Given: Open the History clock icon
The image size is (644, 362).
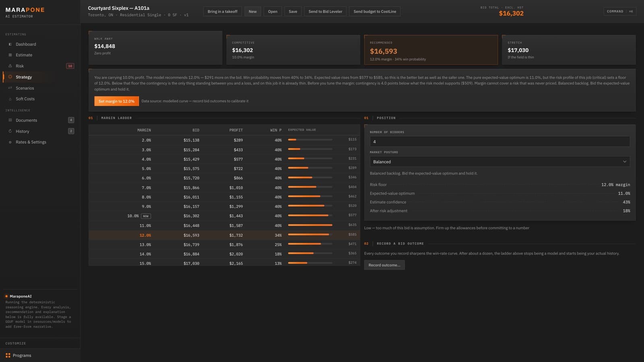Looking at the screenshot, I should coord(10,131).
